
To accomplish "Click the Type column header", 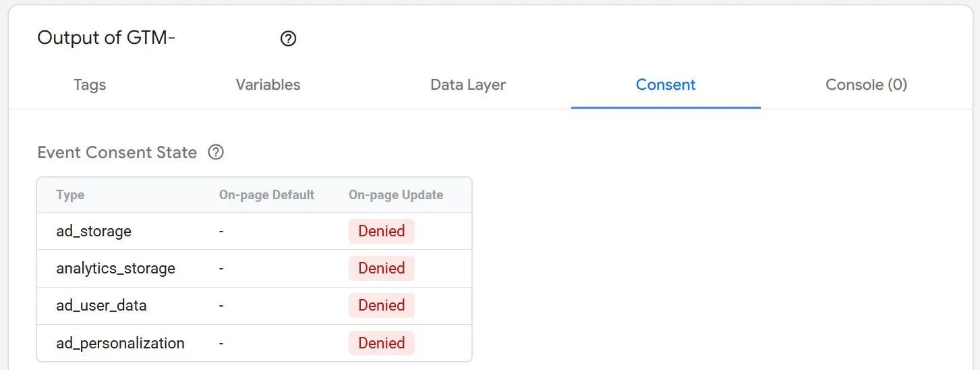I will (x=70, y=195).
